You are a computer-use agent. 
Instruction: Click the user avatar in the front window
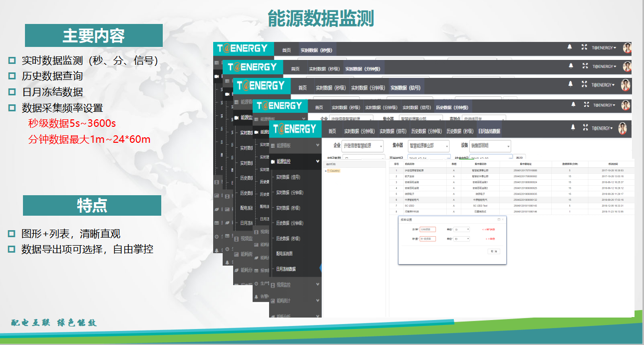(623, 128)
